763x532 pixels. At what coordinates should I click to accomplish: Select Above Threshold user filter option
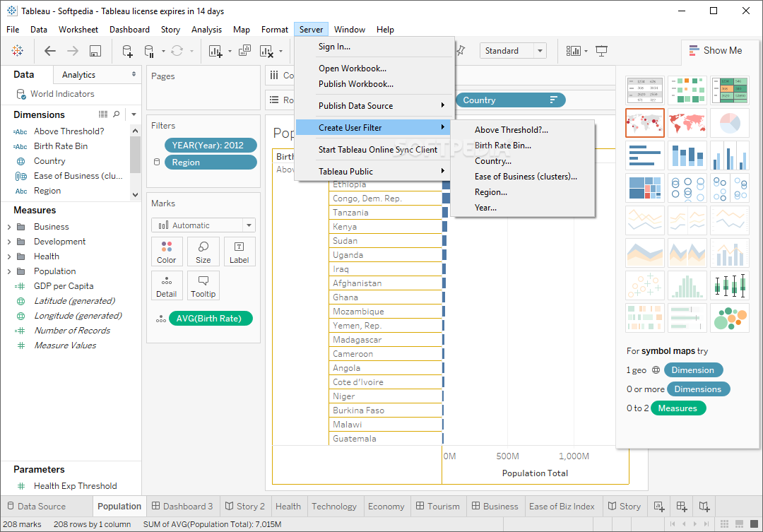click(523, 129)
